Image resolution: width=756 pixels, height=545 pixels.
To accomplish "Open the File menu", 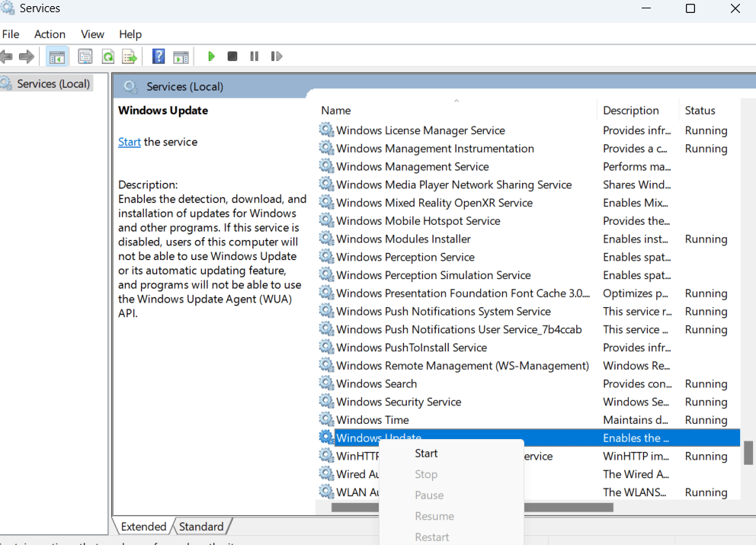I will pos(11,34).
